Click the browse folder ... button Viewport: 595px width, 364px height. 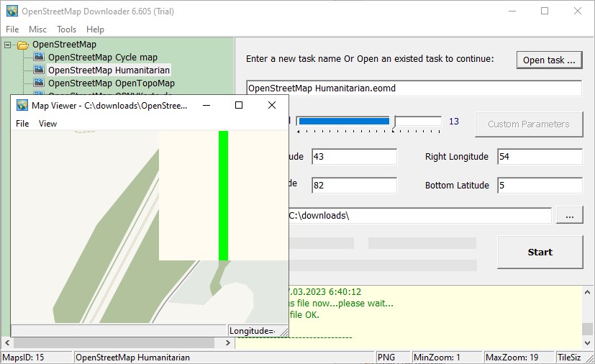(x=569, y=215)
